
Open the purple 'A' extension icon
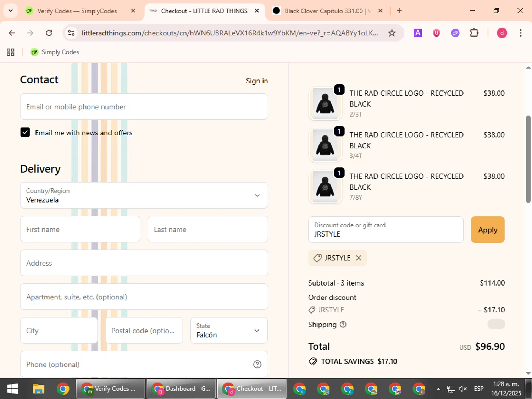click(x=418, y=33)
